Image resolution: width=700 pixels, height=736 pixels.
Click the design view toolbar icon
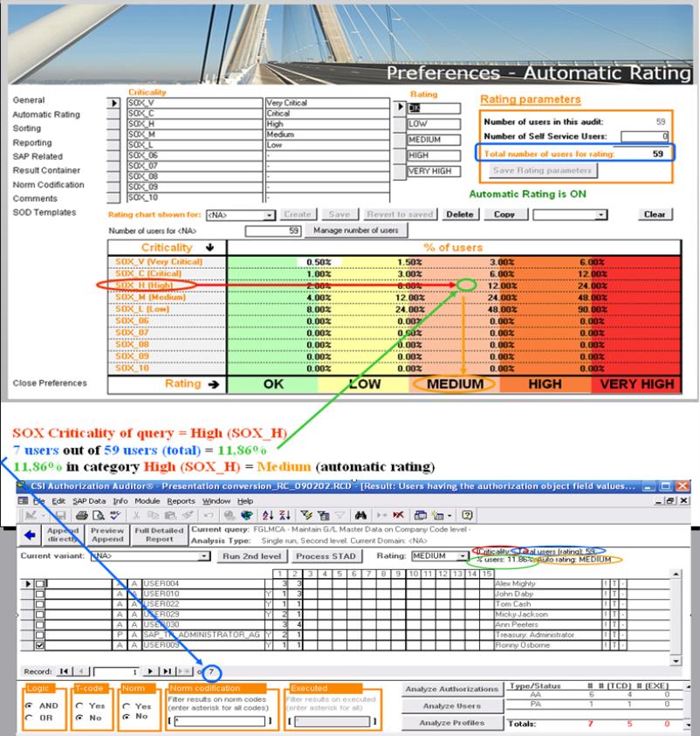pos(31,515)
